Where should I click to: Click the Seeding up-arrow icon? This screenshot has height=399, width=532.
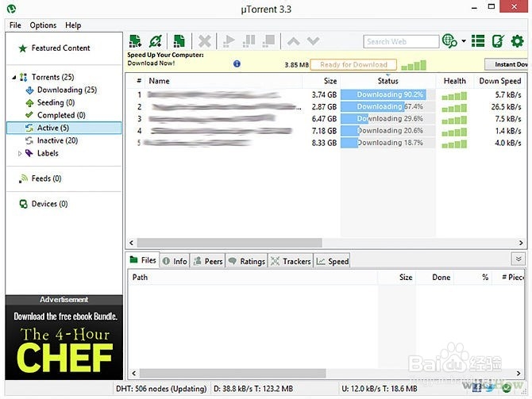click(x=29, y=102)
